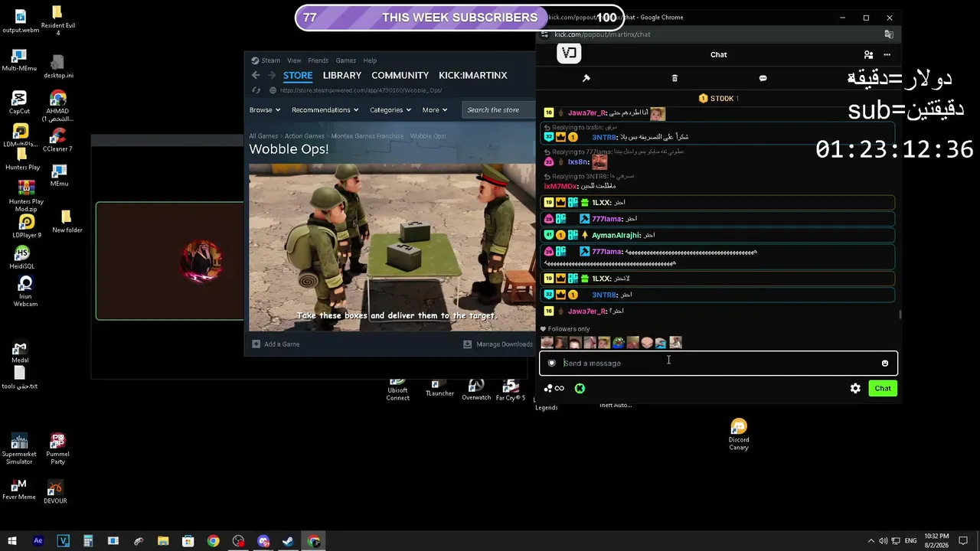Open the Kick chat three-dot menu
This screenshot has width=980, height=551.
click(887, 55)
